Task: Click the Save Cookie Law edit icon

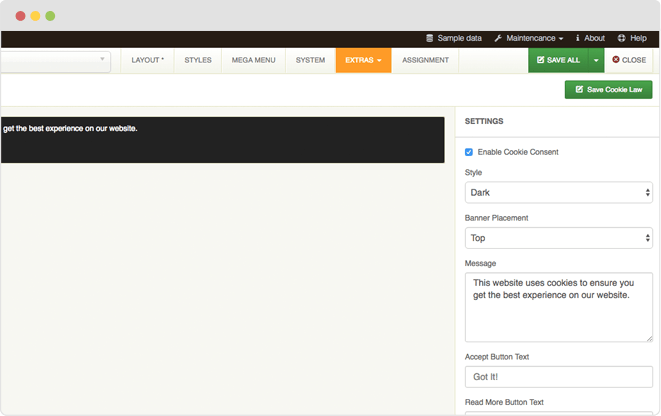Action: click(x=578, y=90)
